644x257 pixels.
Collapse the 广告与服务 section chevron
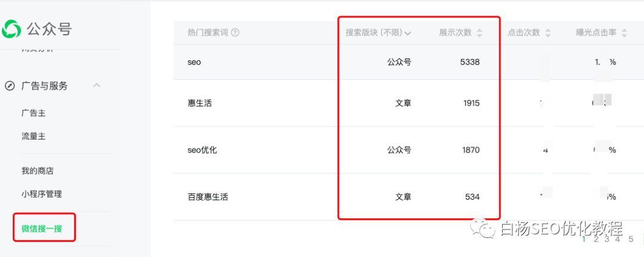(97, 86)
